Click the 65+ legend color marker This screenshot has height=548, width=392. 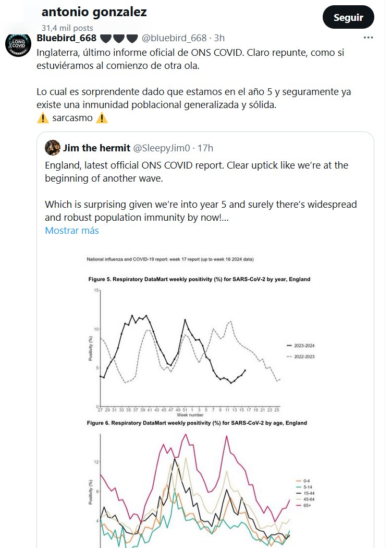[x=298, y=506]
